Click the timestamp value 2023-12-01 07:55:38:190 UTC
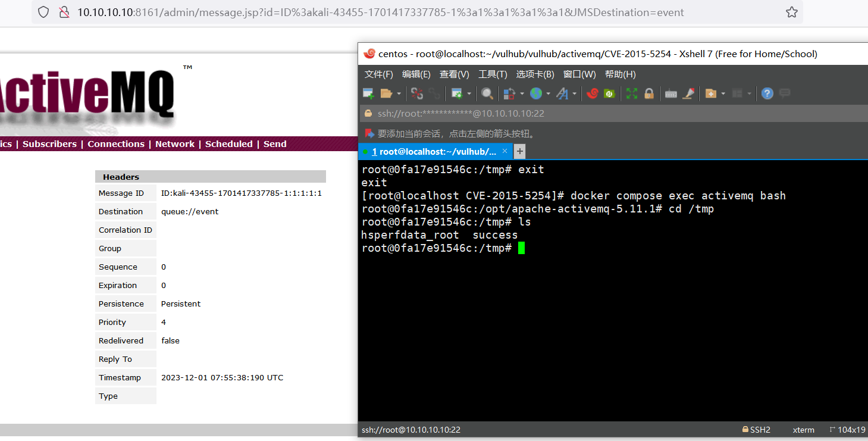This screenshot has height=441, width=868. 223,377
